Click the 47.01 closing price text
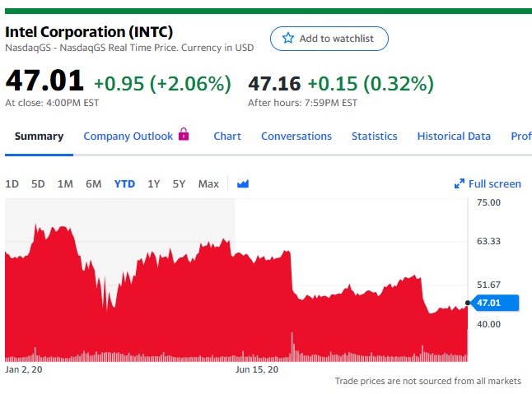The width and height of the screenshot is (532, 394). pos(44,81)
